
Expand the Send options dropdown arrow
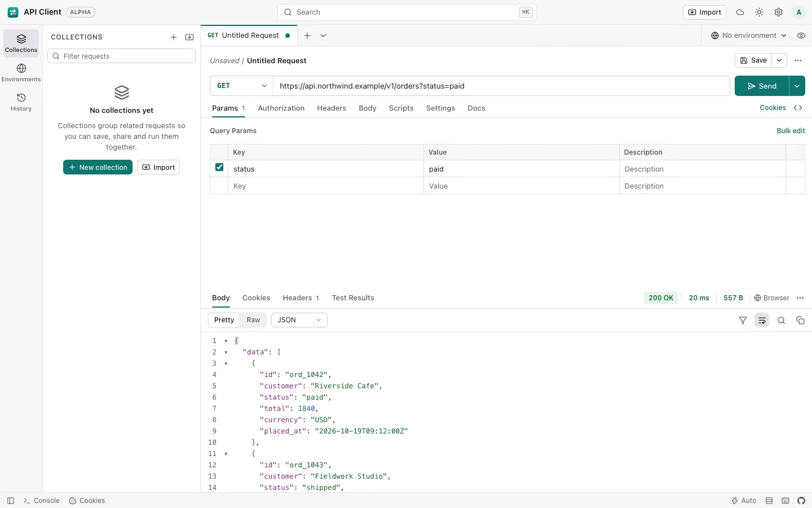point(797,86)
